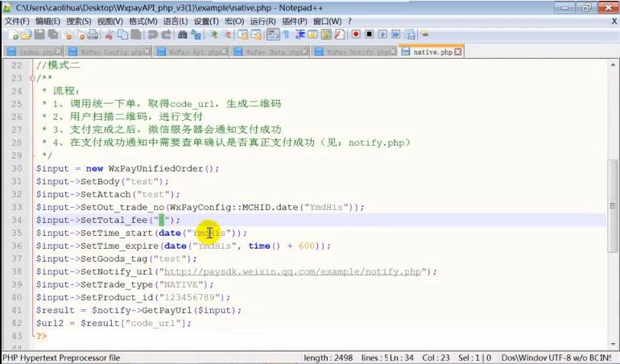Save the current file with the Save icon
The width and height of the screenshot is (620, 364).
(39, 35)
